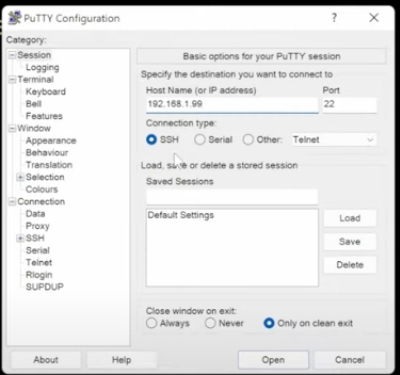Collapse the Terminal category

[12, 80]
